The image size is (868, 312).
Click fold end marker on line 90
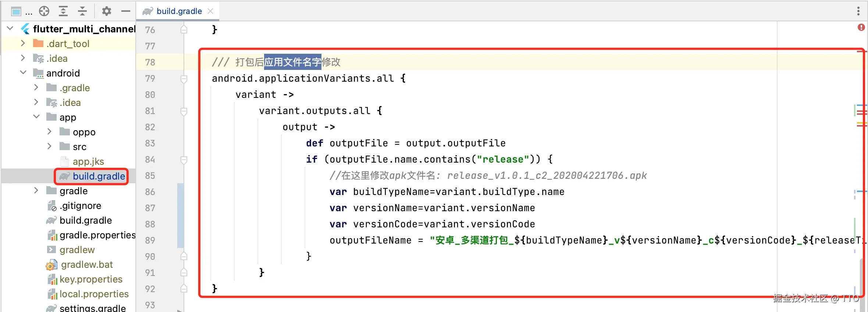point(184,256)
